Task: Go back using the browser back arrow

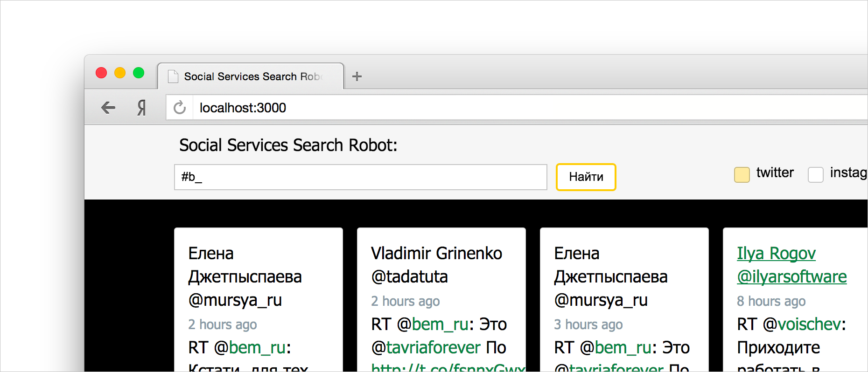Action: click(108, 108)
